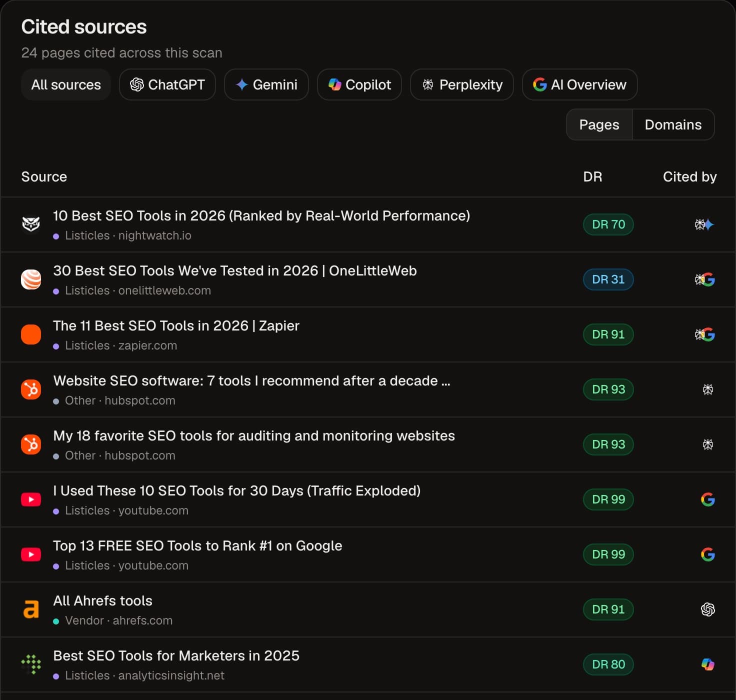Click HubSpot favicon beside My 18 favorite row
This screenshot has height=700, width=736.
pyautogui.click(x=31, y=444)
